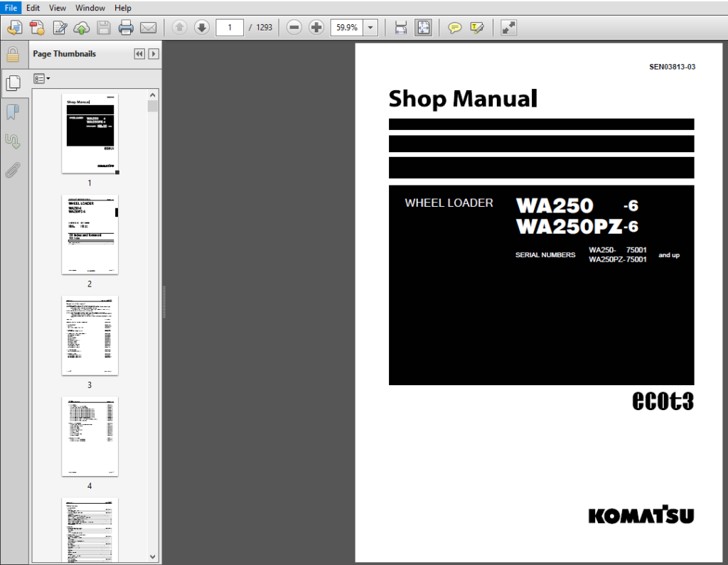Click the zoom percentage field showing 59.9%
The height and width of the screenshot is (565, 728).
click(x=347, y=28)
